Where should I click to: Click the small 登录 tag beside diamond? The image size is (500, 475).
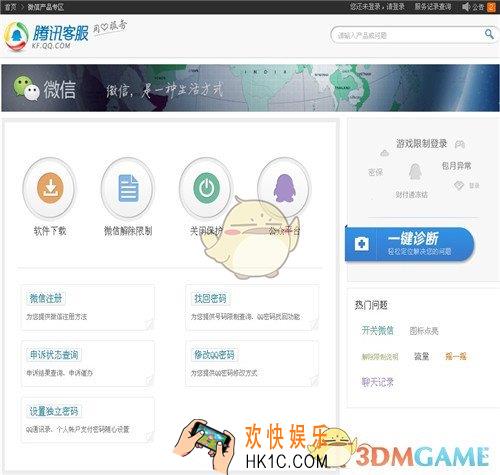(474, 186)
